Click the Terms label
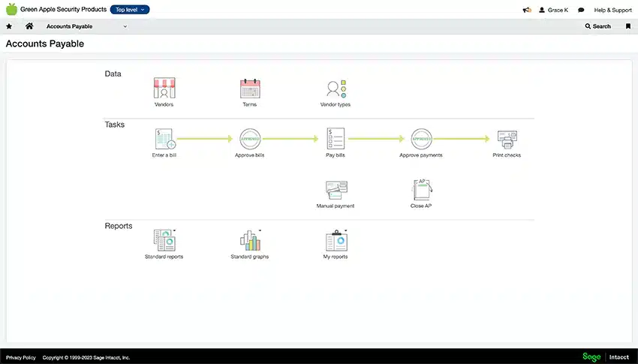This screenshot has width=638, height=364. (250, 104)
